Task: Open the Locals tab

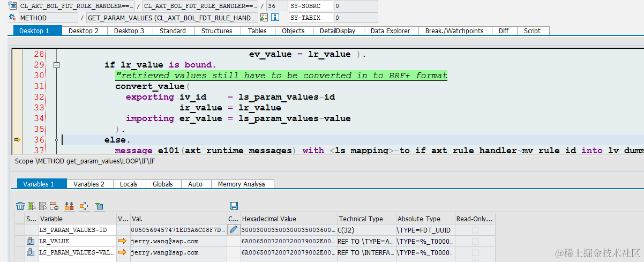Action: point(129,184)
